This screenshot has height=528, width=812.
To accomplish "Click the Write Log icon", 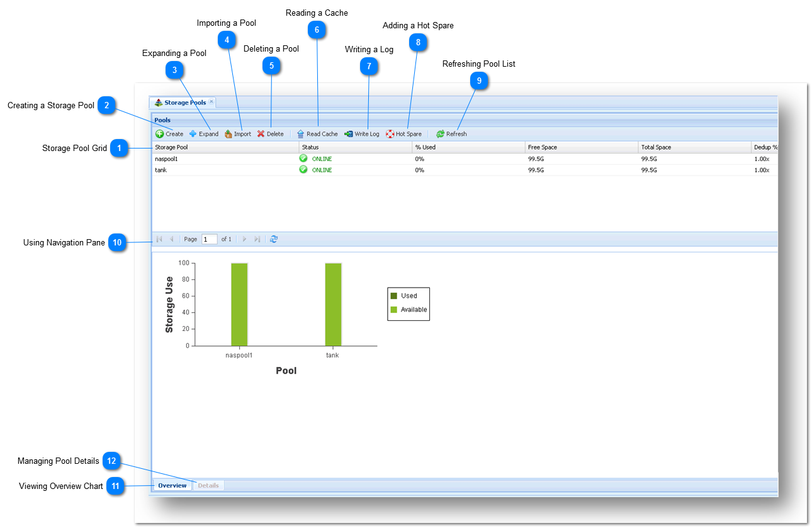I will pos(347,133).
